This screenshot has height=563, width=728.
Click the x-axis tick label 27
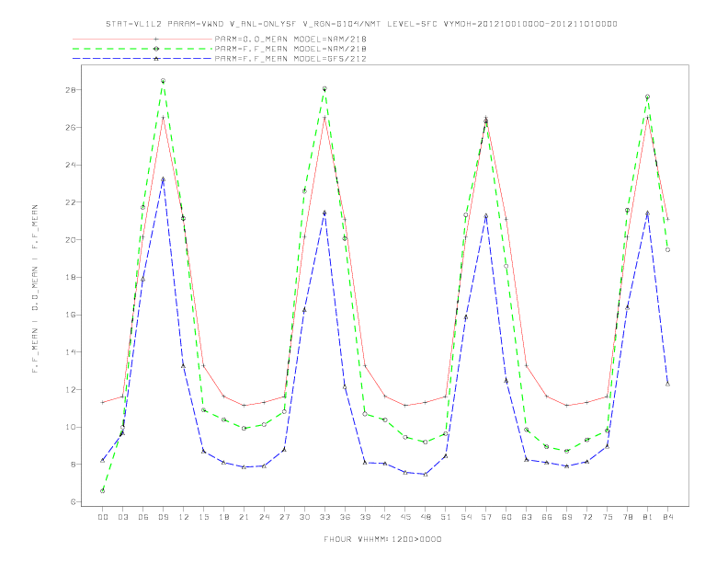click(x=284, y=517)
